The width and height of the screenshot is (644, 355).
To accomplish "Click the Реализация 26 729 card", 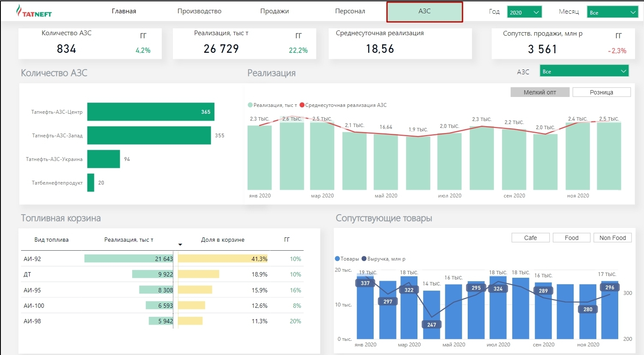I will [x=245, y=43].
